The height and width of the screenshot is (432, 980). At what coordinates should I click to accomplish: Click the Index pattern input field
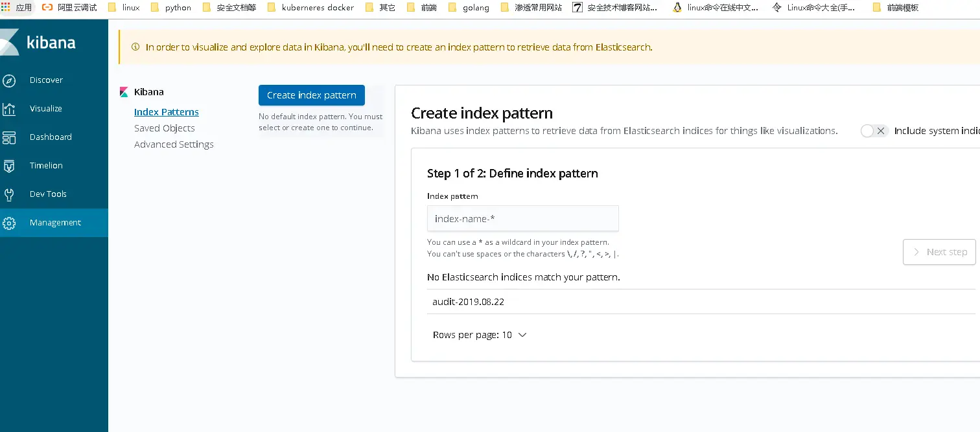[523, 218]
